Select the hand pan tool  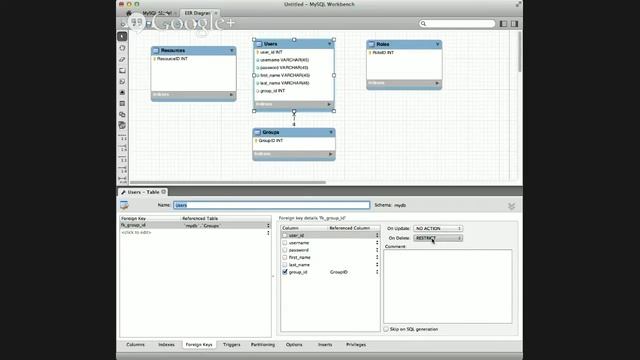click(122, 48)
